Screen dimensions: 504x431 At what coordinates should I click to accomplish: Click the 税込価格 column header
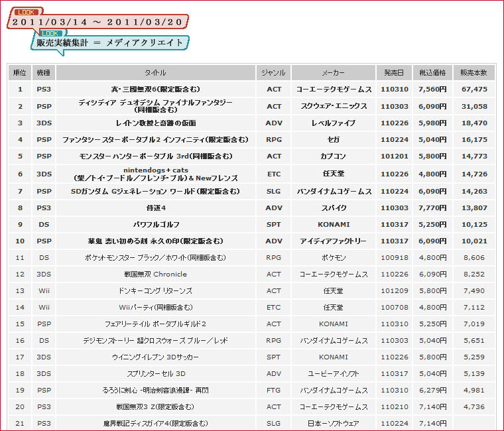pos(432,73)
